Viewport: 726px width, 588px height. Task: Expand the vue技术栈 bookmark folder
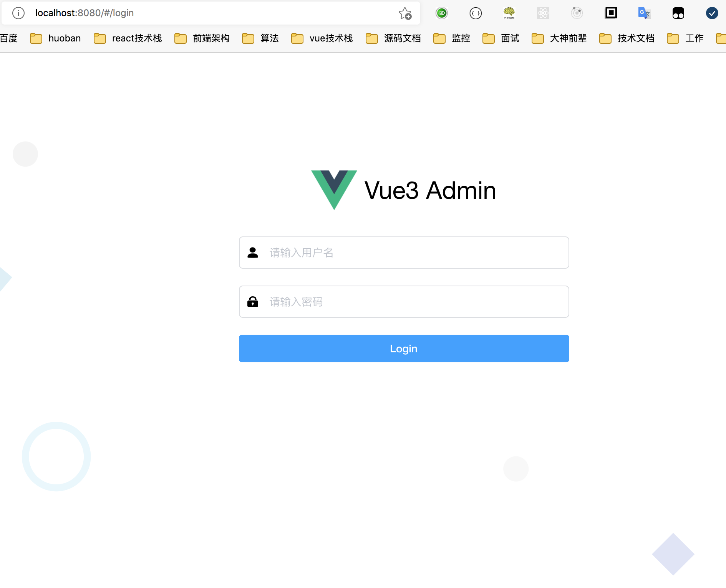coord(322,38)
